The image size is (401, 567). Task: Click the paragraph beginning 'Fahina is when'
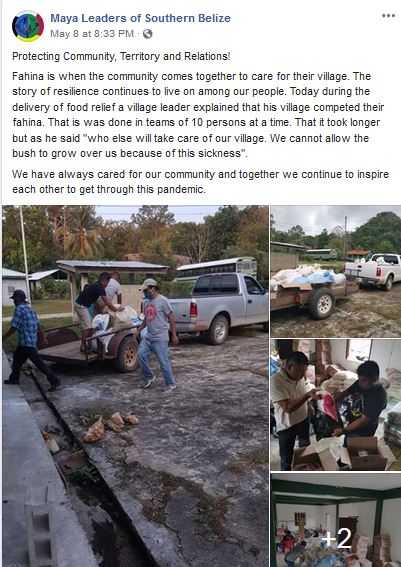coord(198,115)
